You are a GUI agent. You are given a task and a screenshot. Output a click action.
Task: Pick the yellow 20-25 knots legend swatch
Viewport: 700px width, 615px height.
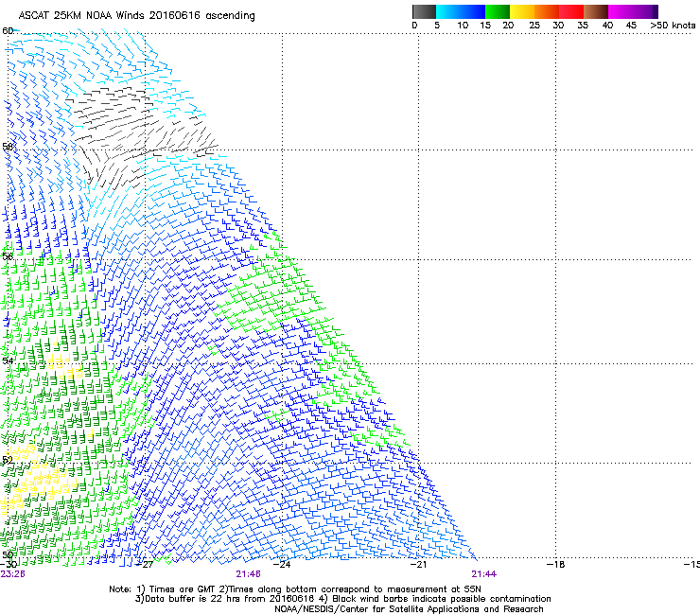point(522,11)
